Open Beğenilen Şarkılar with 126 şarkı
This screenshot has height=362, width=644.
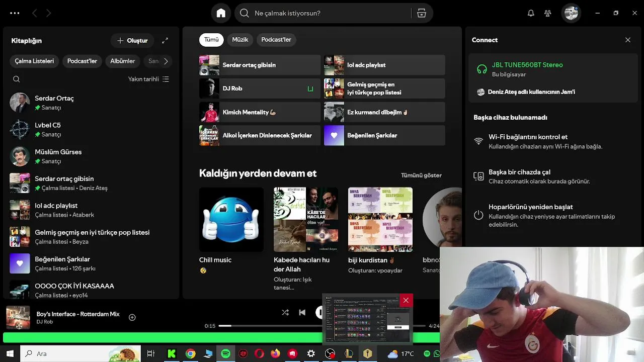point(91,263)
